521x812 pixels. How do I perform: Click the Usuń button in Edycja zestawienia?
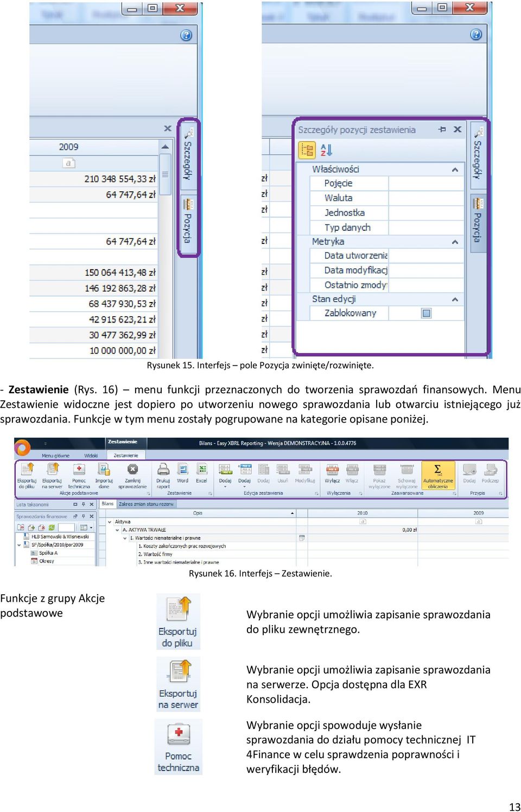pyautogui.click(x=283, y=473)
